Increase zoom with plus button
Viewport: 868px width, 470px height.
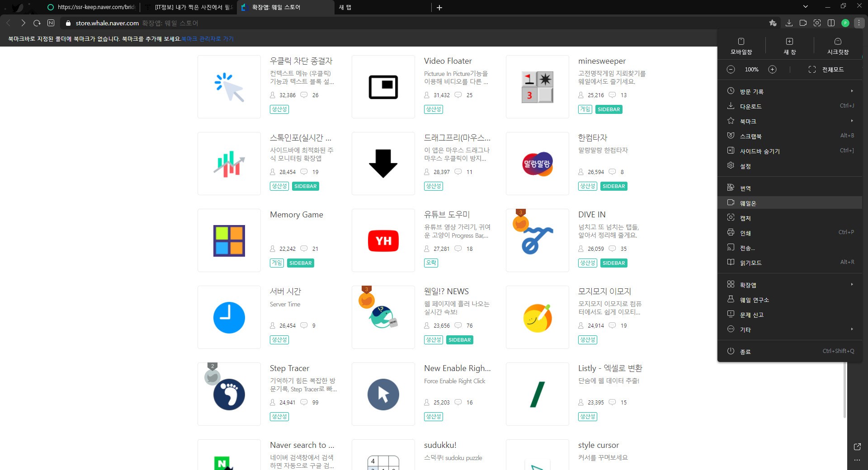click(x=772, y=69)
